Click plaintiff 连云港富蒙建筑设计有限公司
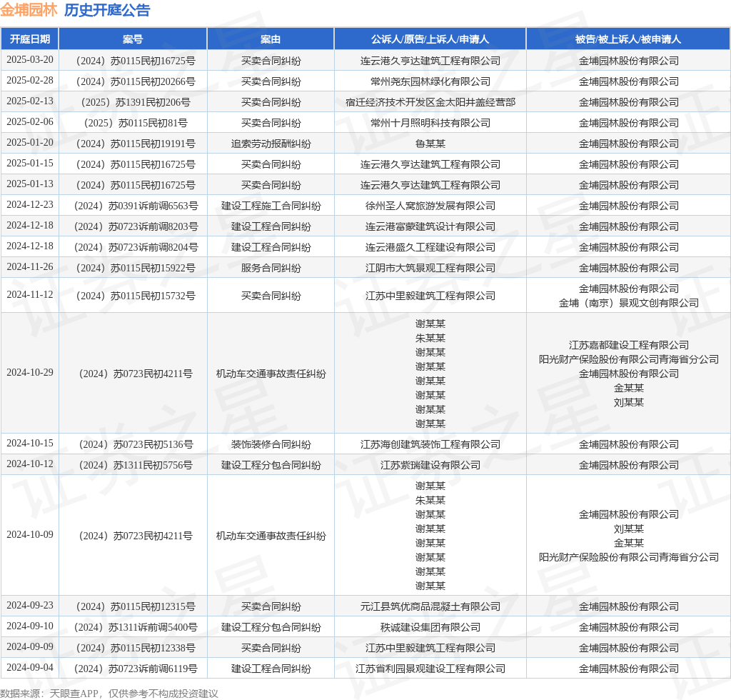The image size is (731, 700). point(430,226)
